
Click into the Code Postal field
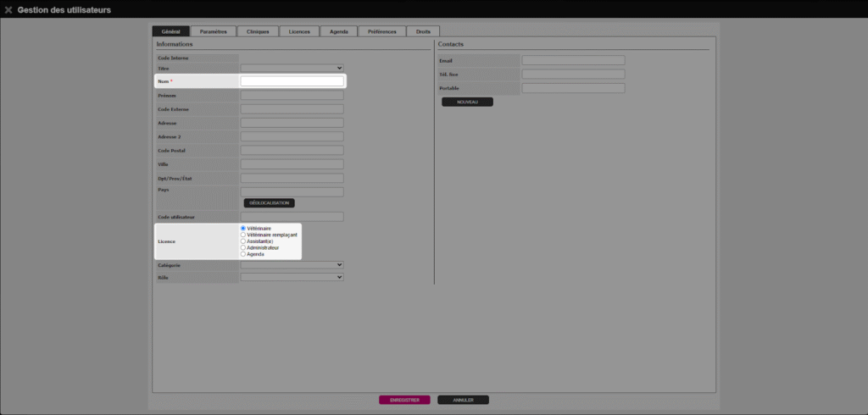[x=292, y=151]
